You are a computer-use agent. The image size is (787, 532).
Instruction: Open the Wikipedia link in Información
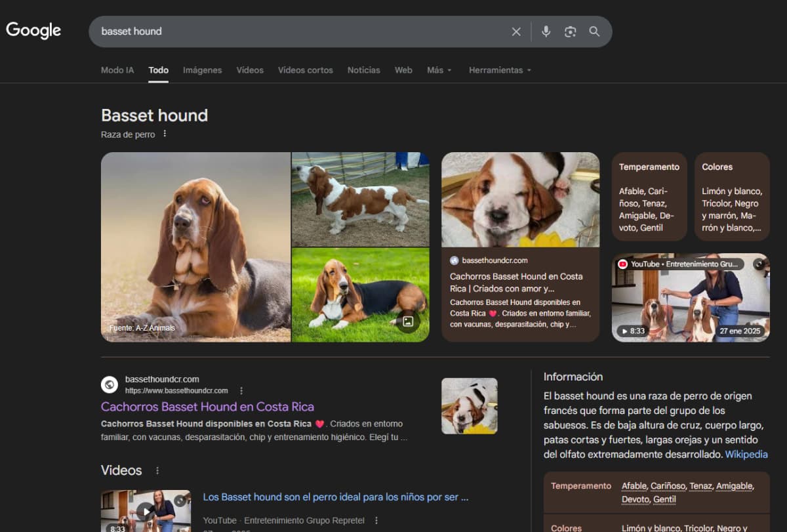(x=746, y=454)
